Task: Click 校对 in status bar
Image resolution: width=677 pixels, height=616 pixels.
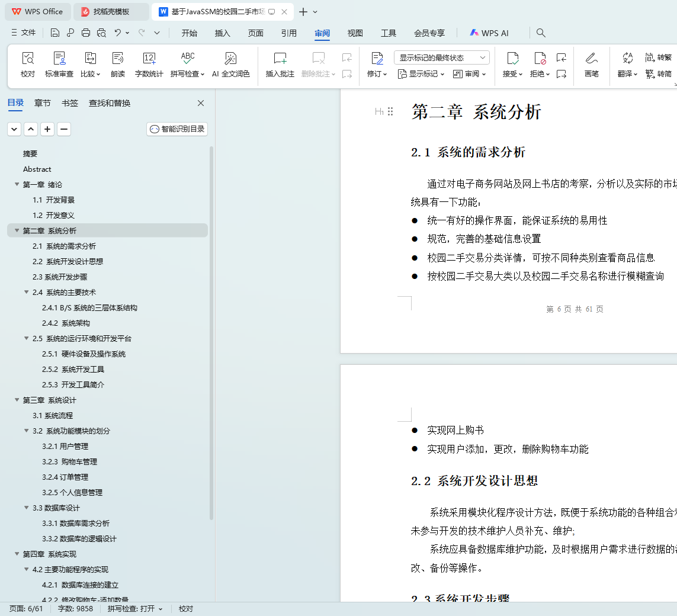Action: 186,609
